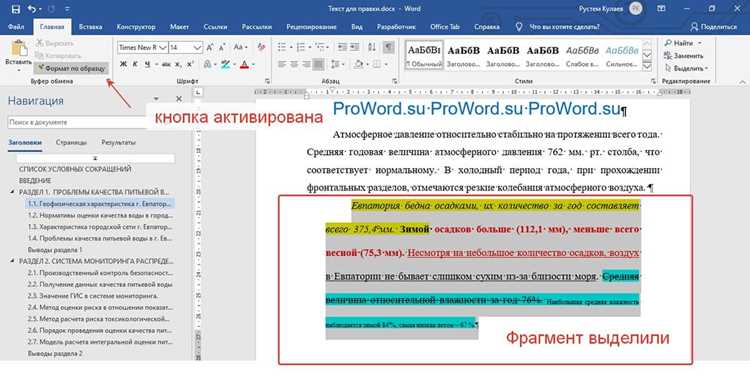Toggle justify alignment
750x376 pixels.
coord(318,64)
